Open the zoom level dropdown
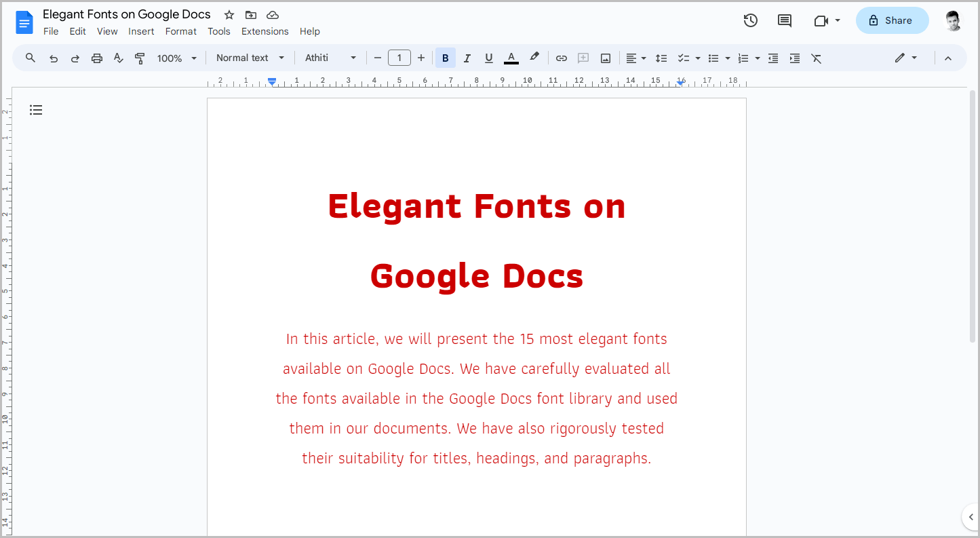Viewport: 980px width, 538px height. 176,58
